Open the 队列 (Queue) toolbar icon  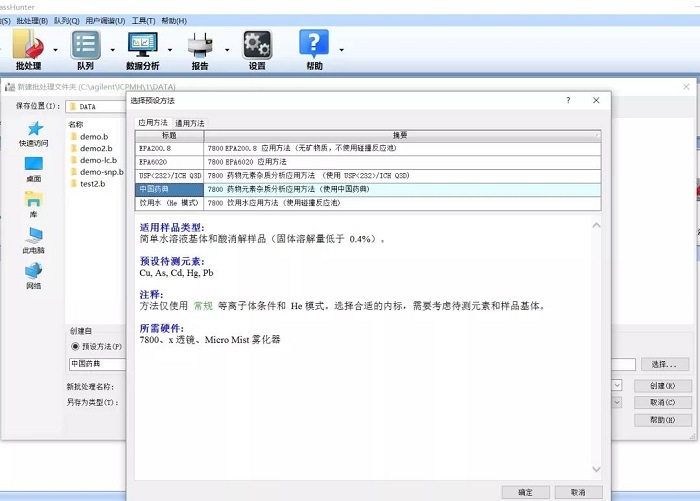pyautogui.click(x=86, y=46)
